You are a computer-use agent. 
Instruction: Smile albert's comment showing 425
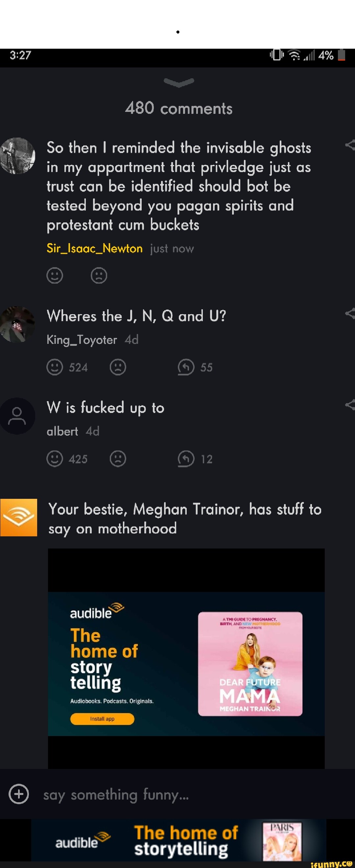tap(55, 459)
